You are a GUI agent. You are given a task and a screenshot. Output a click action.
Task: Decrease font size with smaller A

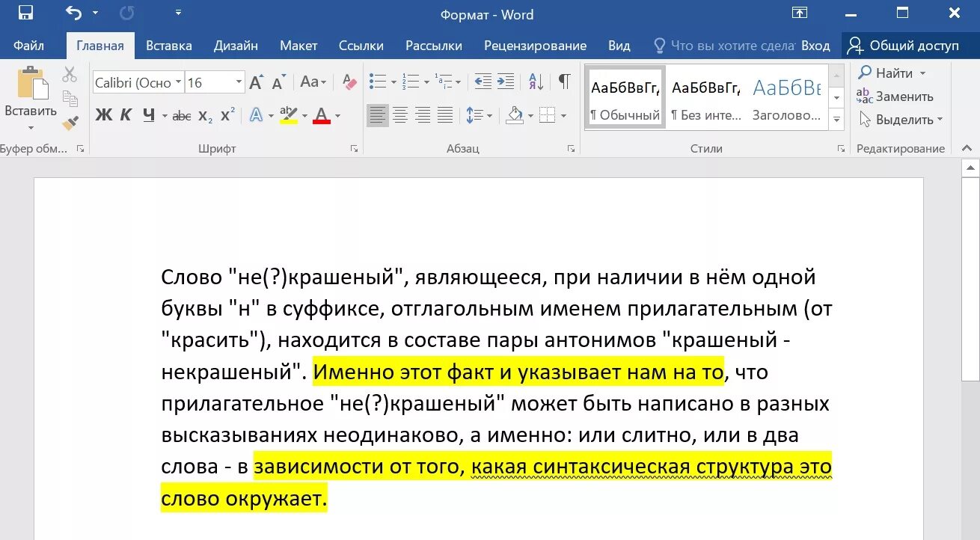click(x=278, y=82)
